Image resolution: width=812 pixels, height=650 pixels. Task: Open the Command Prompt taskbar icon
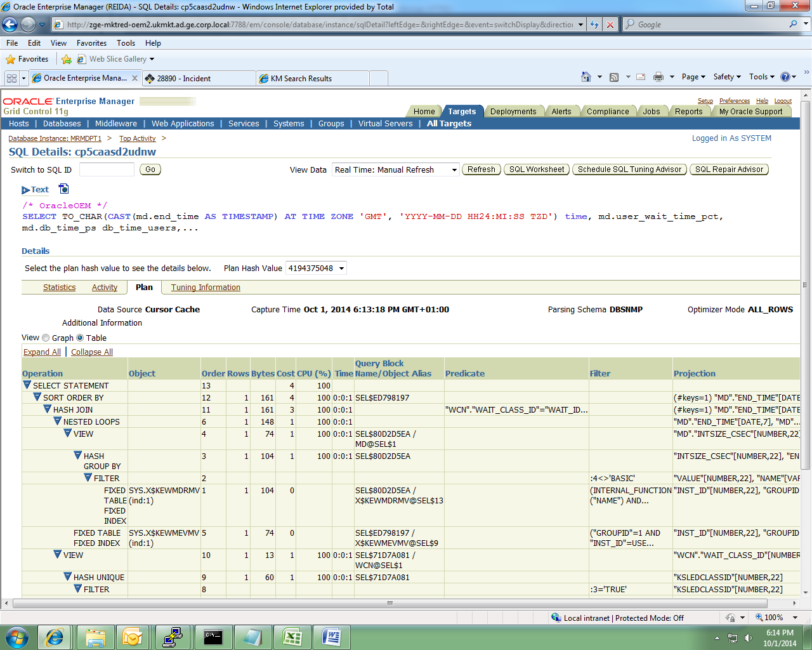(x=213, y=637)
